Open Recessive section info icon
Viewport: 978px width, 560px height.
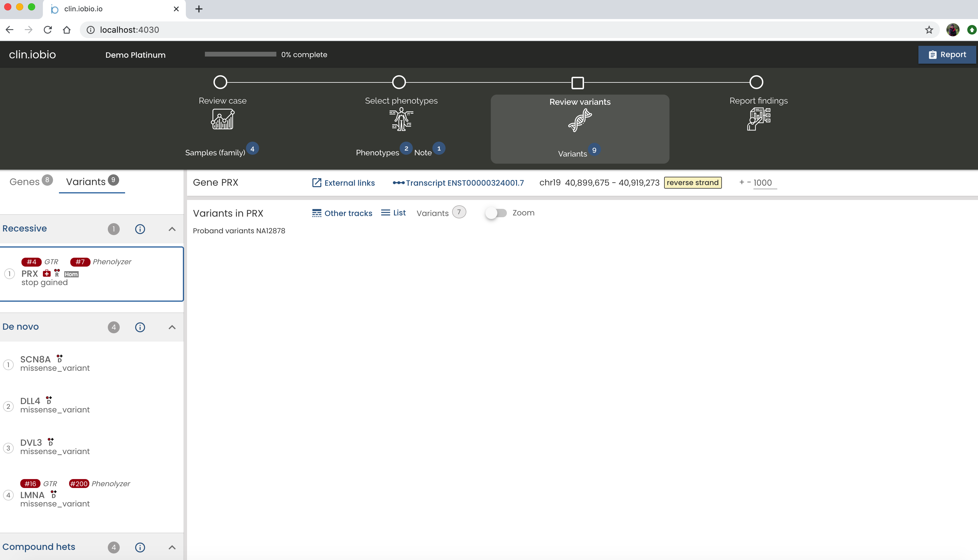click(140, 229)
